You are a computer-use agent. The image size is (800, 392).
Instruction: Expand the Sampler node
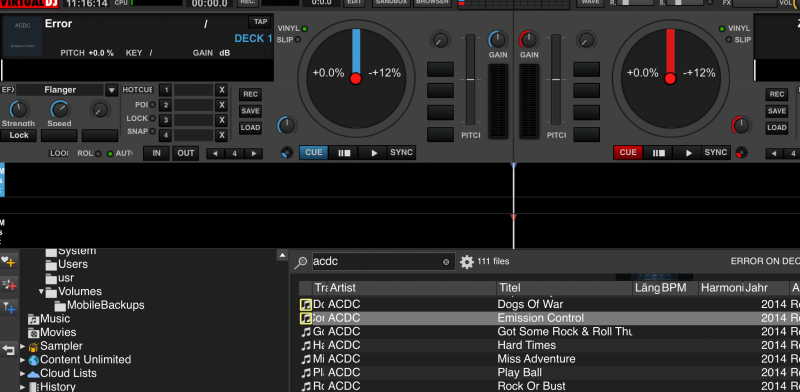[x=23, y=346]
